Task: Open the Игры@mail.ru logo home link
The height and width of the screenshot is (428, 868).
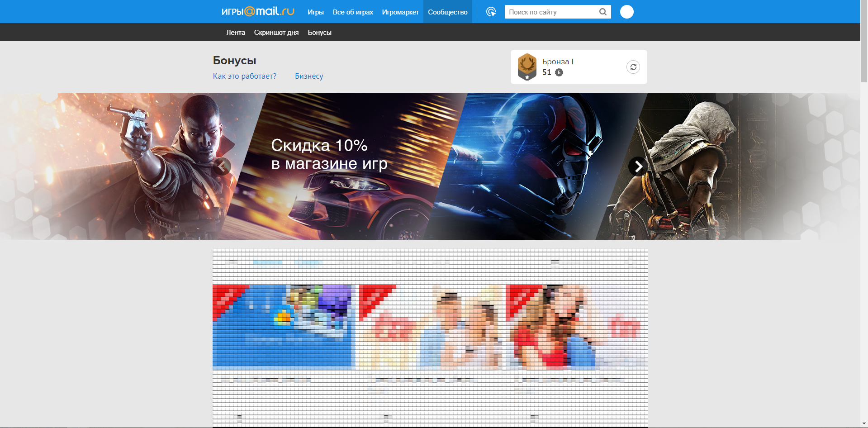Action: (258, 11)
